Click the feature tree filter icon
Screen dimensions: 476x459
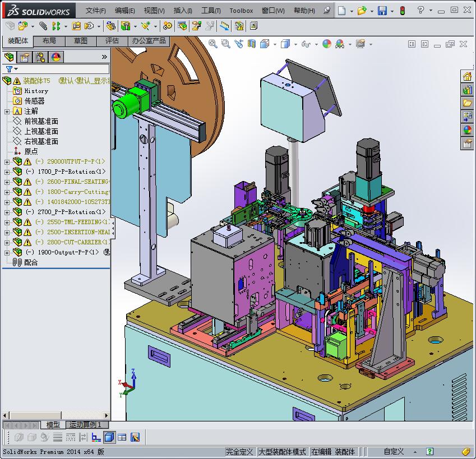point(10,69)
